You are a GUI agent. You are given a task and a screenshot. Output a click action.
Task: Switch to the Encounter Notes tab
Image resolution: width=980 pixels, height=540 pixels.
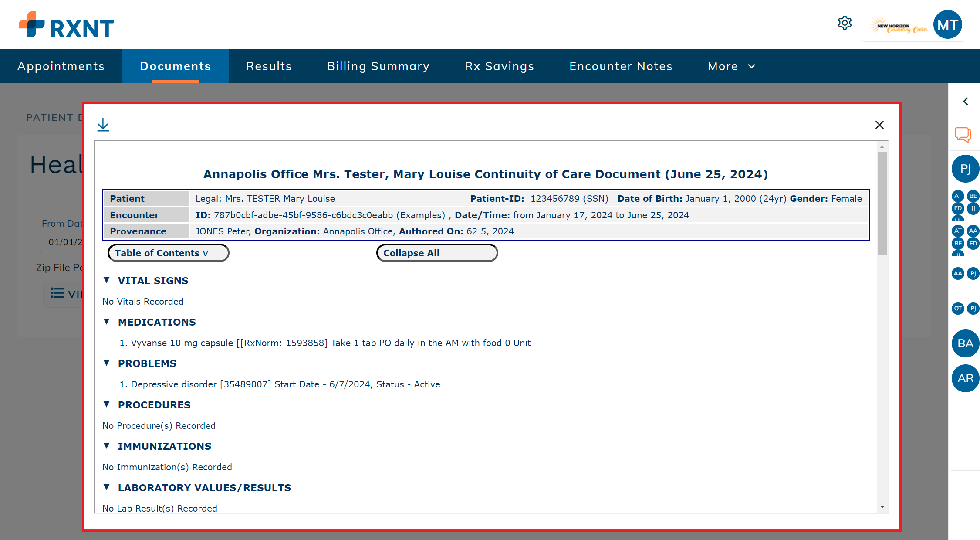pyautogui.click(x=621, y=66)
